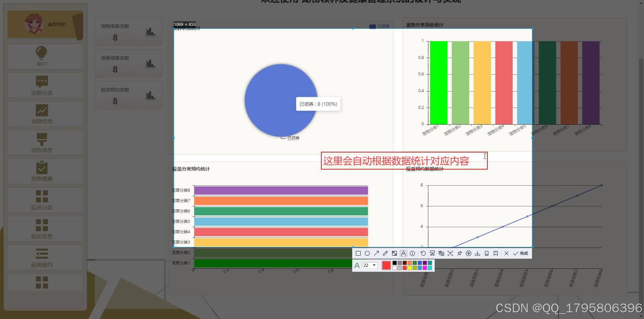Click the 疫苗分类预约统计 chart title

pyautogui.click(x=191, y=169)
